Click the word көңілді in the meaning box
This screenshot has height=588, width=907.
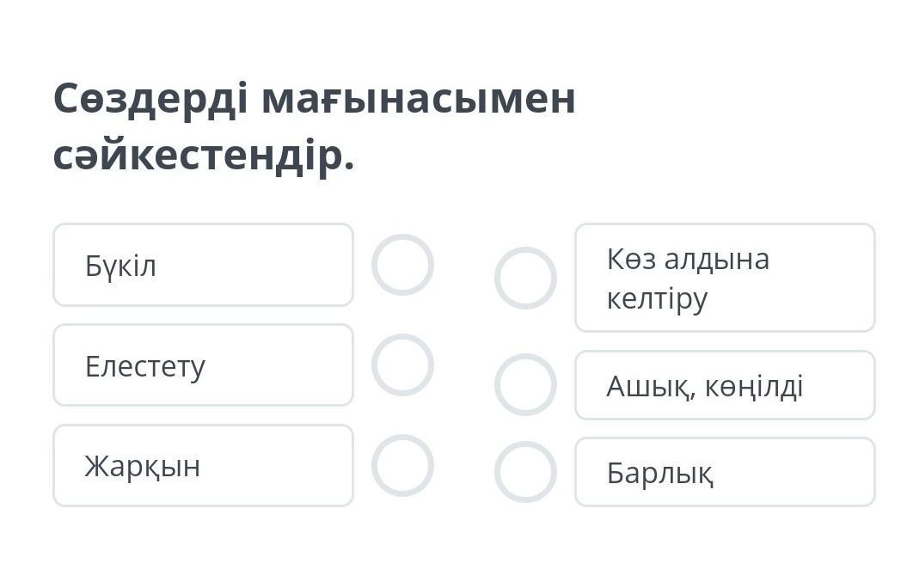(754, 386)
